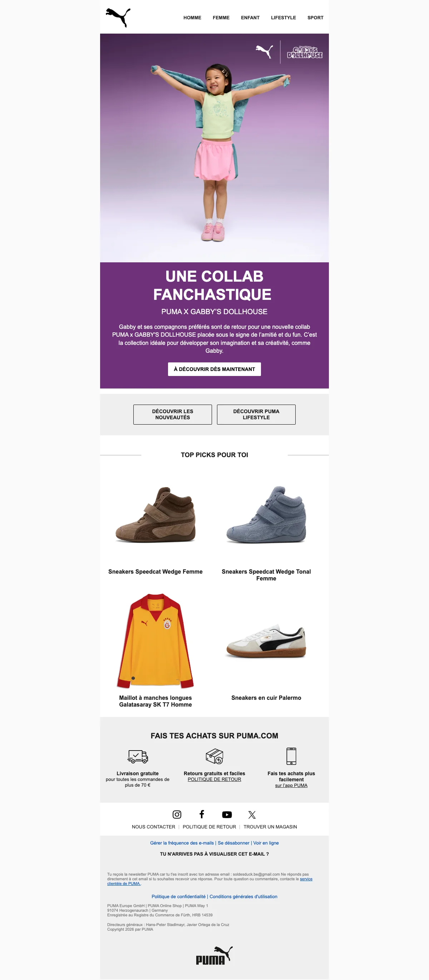Click the free returns box icon
The width and height of the screenshot is (429, 980).
pyautogui.click(x=214, y=756)
